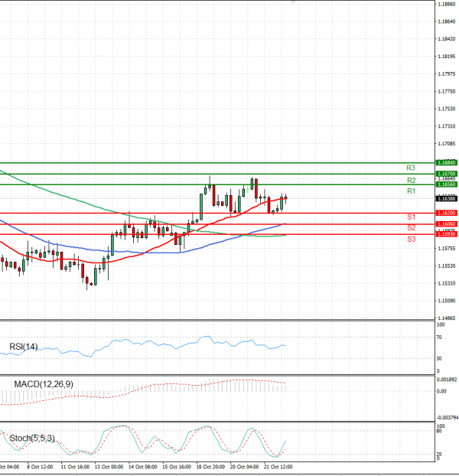Viewport: 459px width, 476px height.
Task: Click the RSI 30 level label
Action: pyautogui.click(x=439, y=358)
